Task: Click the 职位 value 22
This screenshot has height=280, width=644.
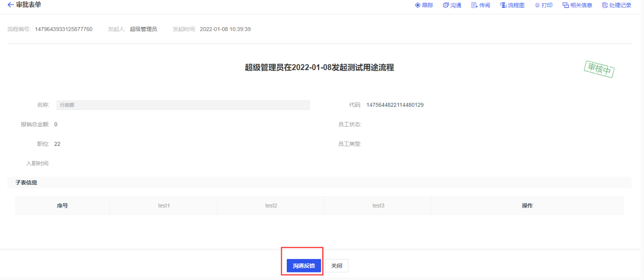Action: pyautogui.click(x=57, y=144)
